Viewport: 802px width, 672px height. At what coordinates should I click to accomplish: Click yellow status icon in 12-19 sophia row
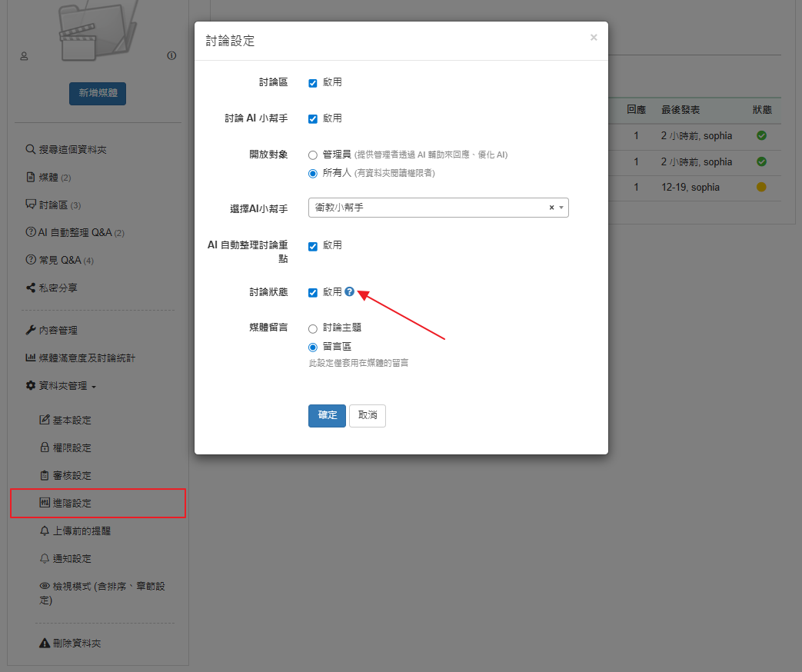click(x=761, y=187)
